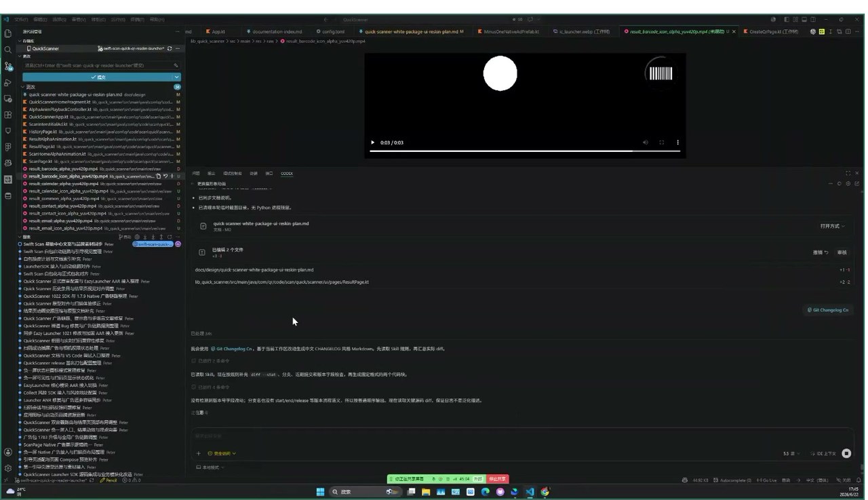Collapse the graph section in Source Control

click(20, 237)
